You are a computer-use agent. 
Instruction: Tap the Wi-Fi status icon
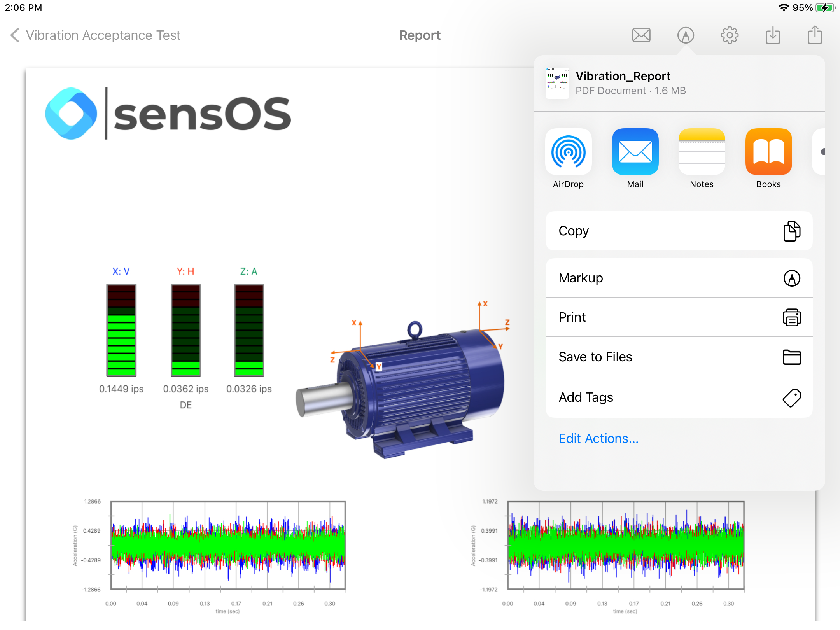pyautogui.click(x=784, y=8)
